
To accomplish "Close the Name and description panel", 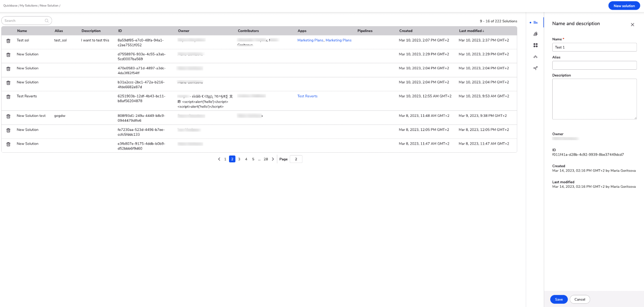I will click(632, 25).
